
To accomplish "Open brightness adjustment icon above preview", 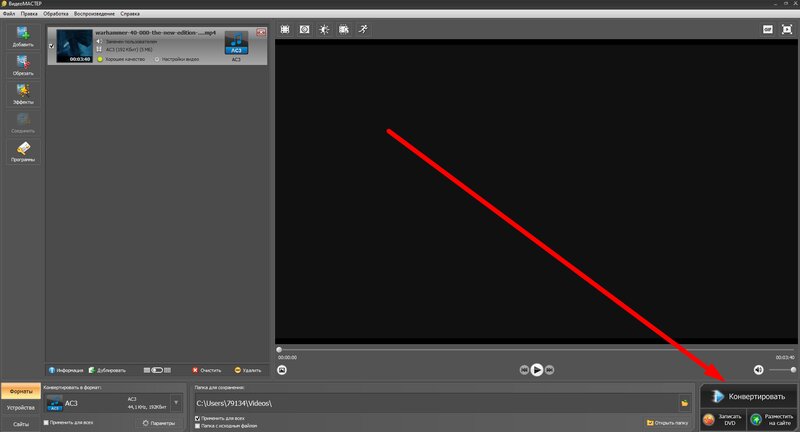I will 324,30.
